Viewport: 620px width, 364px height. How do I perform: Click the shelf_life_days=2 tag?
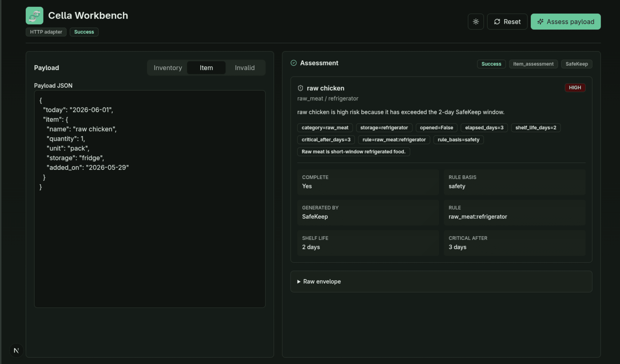click(x=536, y=128)
